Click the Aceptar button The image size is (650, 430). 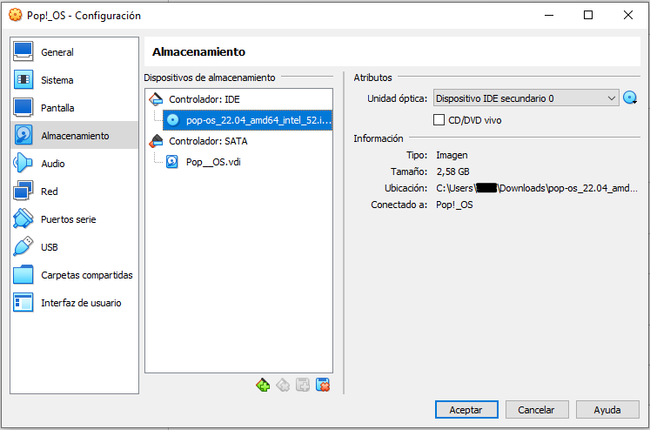tap(466, 410)
